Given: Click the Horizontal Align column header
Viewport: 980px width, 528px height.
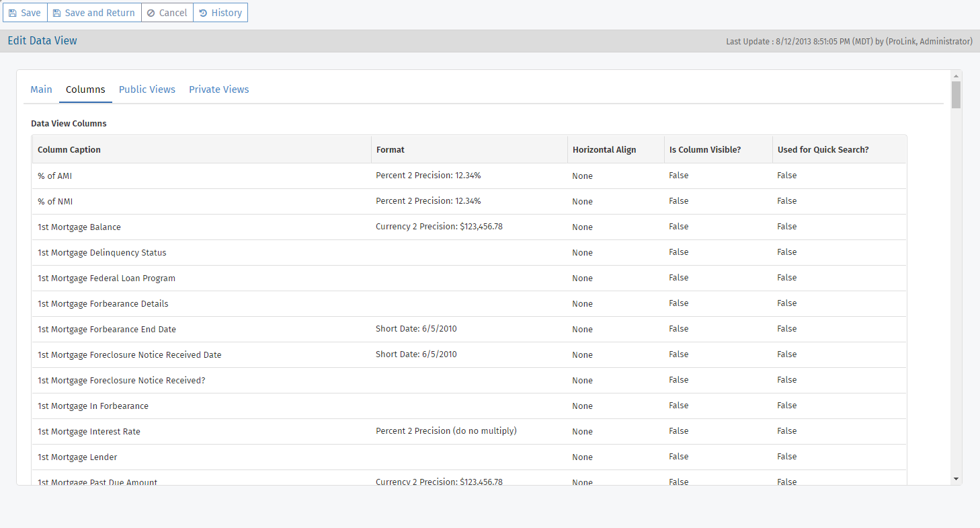Looking at the screenshot, I should pos(604,149).
